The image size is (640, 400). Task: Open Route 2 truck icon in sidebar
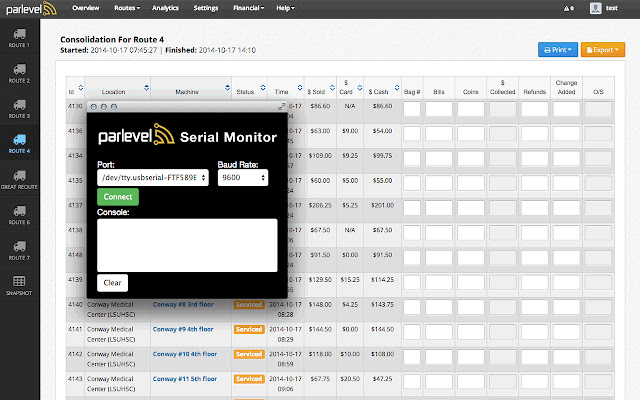coord(19,69)
